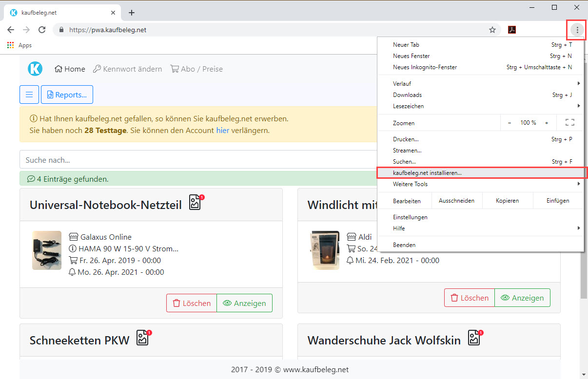Click the Adobe Acrobat extension icon

coord(512,30)
